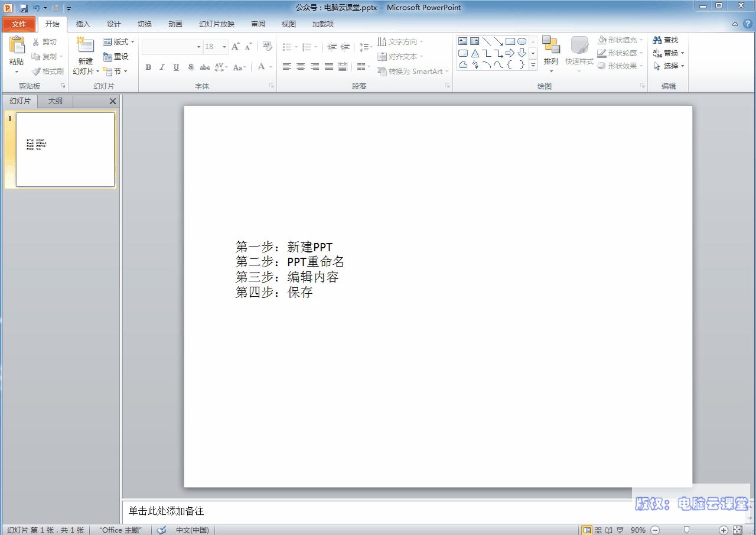756x535 pixels.
Task: Switch to Slide Sorter view icon
Action: tap(598, 530)
